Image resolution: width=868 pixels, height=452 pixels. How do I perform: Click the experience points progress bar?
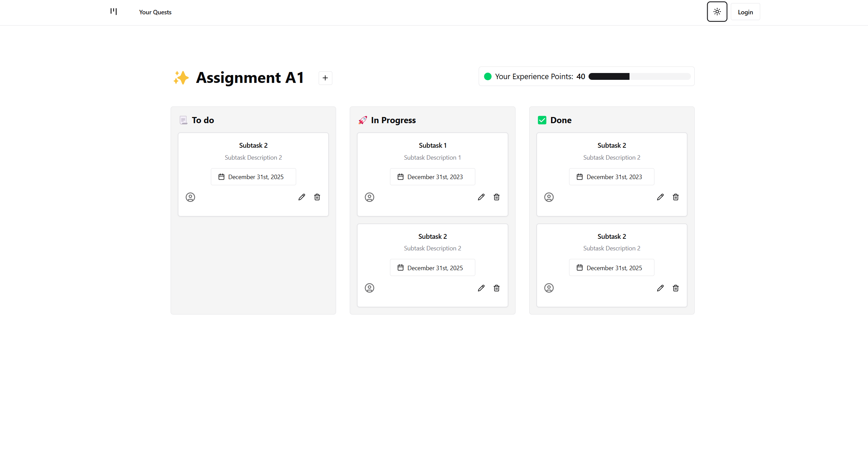(639, 76)
